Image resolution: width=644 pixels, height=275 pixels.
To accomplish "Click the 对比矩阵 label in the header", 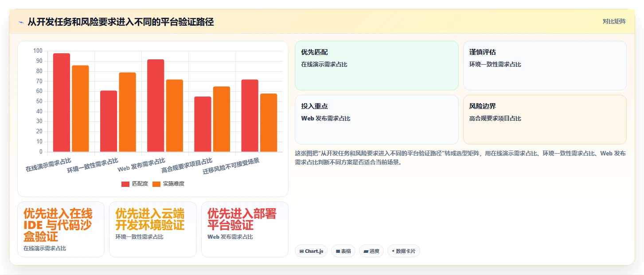I will tap(614, 21).
